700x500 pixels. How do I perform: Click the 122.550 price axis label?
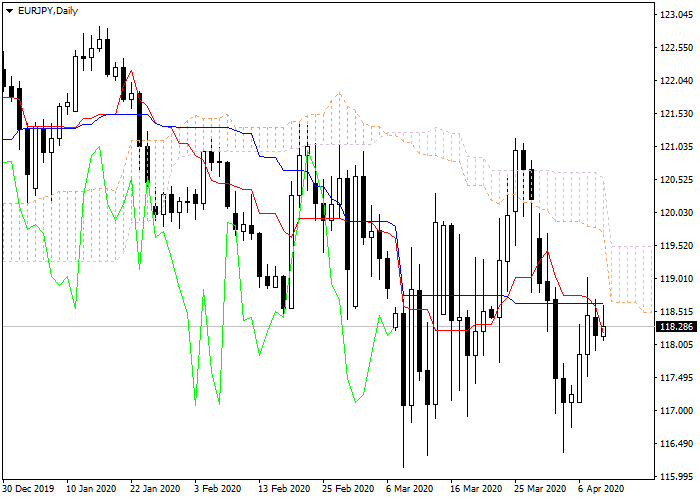[x=676, y=48]
